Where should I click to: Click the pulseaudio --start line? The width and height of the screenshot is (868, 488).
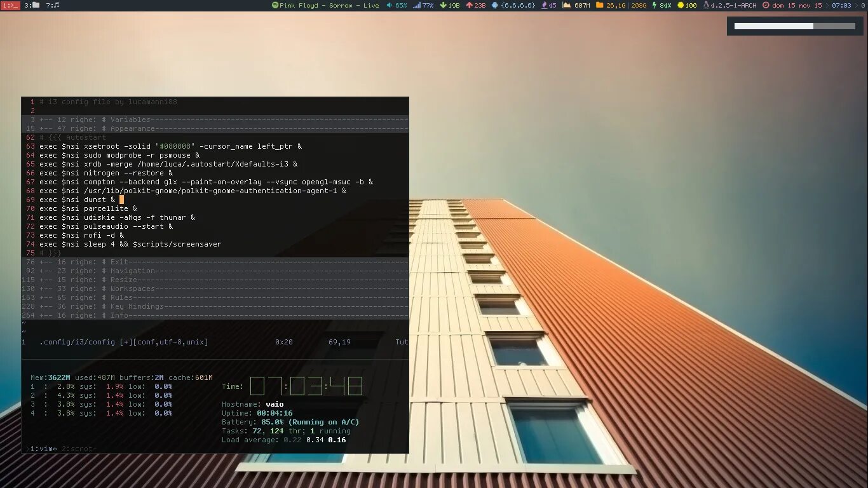click(106, 226)
